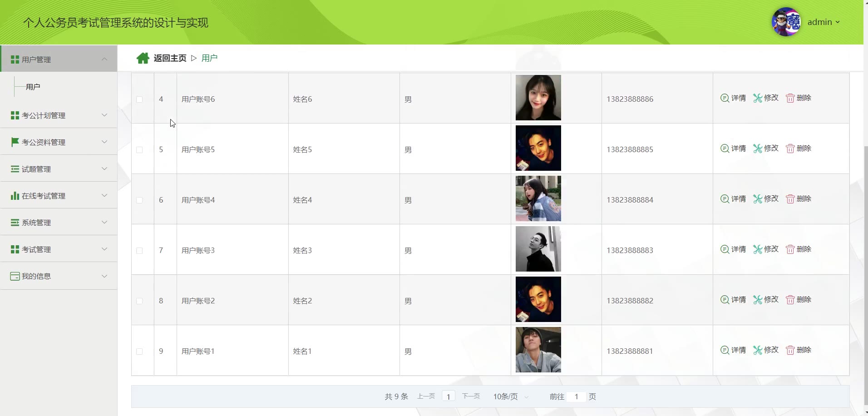Click phone number 13823888883
868x416 pixels.
pos(630,250)
